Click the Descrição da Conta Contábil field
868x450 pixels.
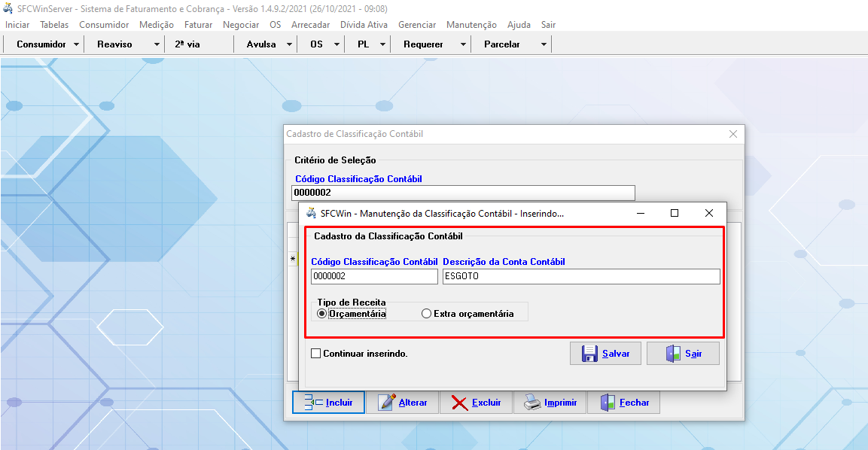point(581,277)
